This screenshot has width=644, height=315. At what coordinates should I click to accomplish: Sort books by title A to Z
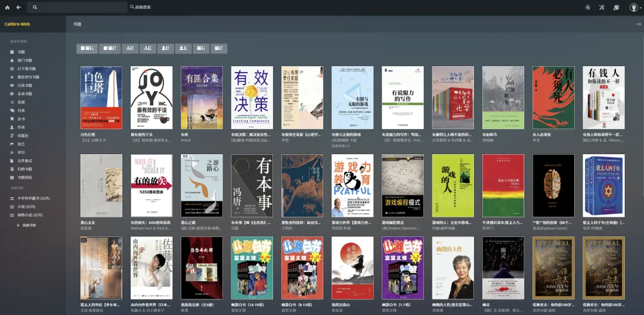[130, 48]
